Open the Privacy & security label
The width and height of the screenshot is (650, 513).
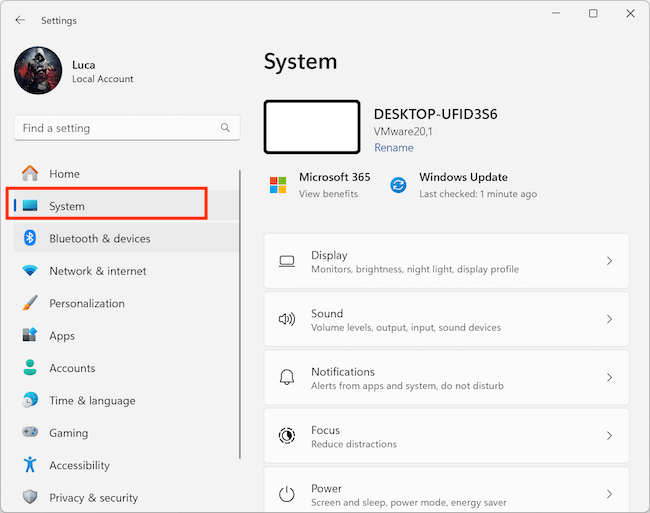[x=94, y=498]
